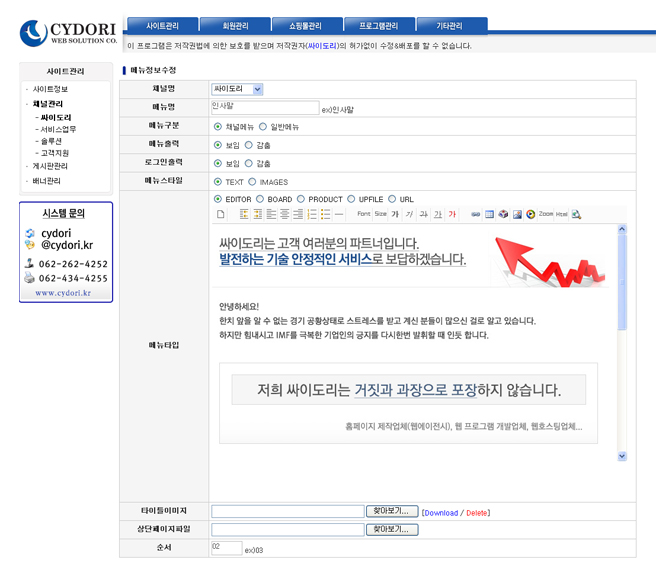Click the red text color 가 icon
Viewport: 670px width, 580px height.
[x=452, y=215]
